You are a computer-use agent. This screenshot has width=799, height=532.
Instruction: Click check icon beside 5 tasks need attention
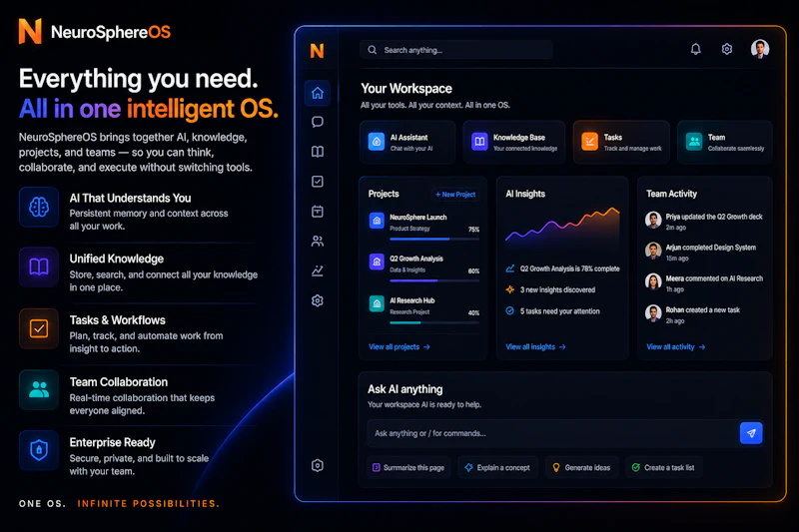(x=510, y=311)
